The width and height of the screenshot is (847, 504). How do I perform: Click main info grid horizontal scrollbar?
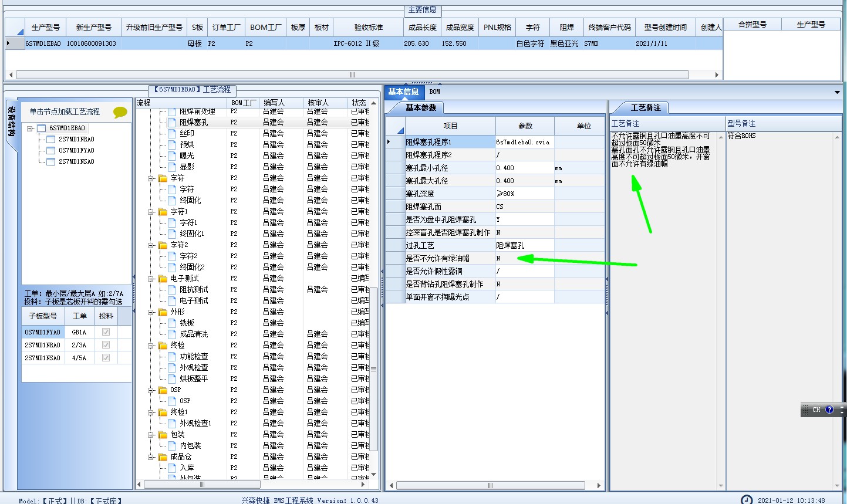coord(352,75)
